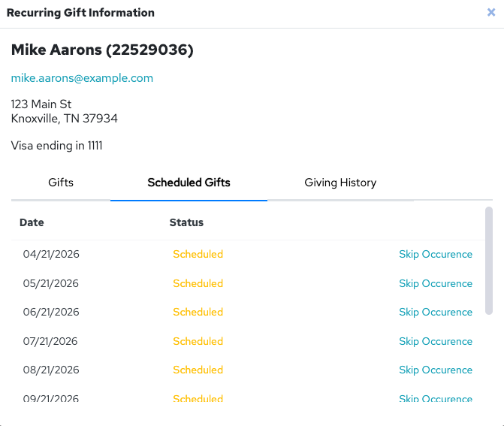Click the scheduled gifts list scrollbar
Screen dimensions: 504x426
click(489, 261)
